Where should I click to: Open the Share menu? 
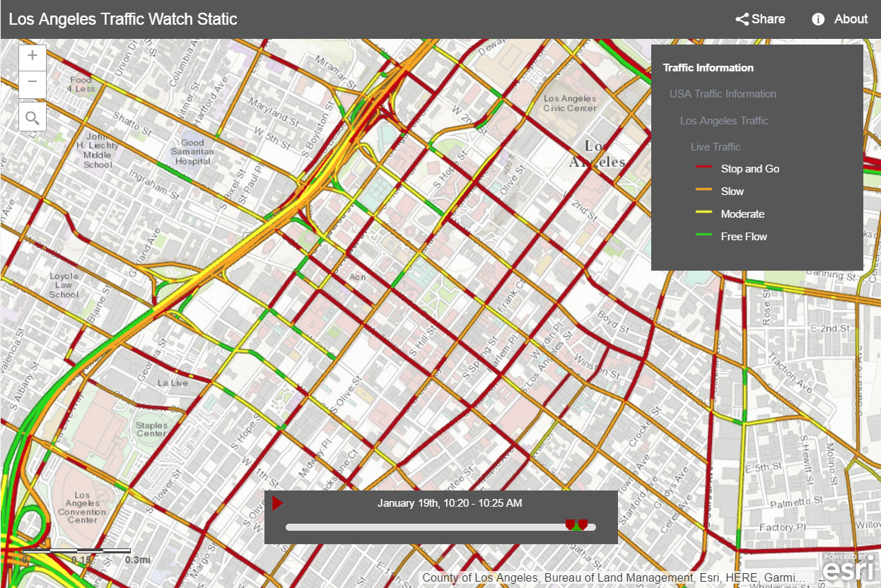tap(760, 19)
